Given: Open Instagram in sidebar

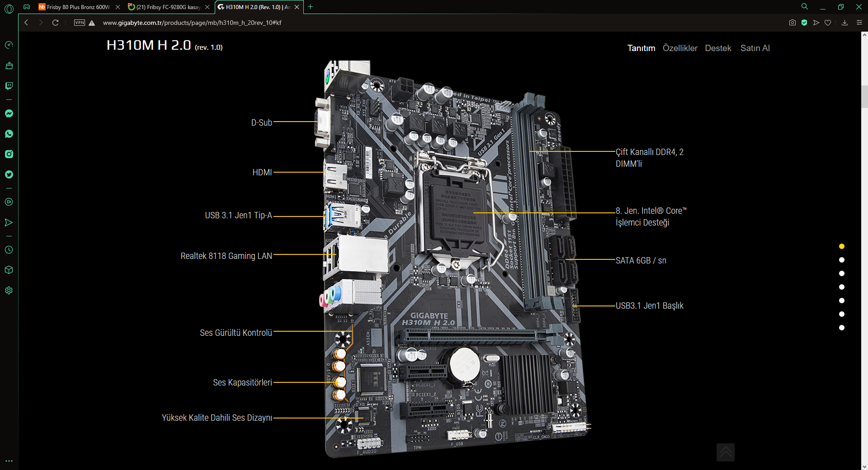Looking at the screenshot, I should pyautogui.click(x=9, y=154).
